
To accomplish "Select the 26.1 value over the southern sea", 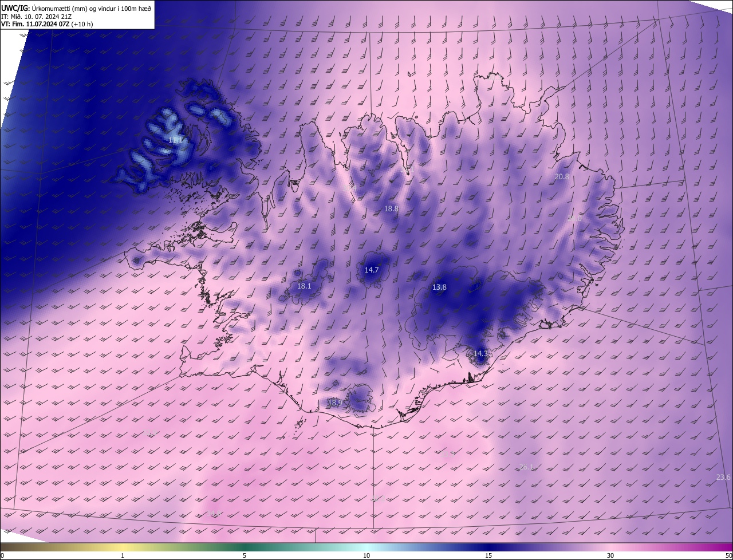I will pos(526,467).
